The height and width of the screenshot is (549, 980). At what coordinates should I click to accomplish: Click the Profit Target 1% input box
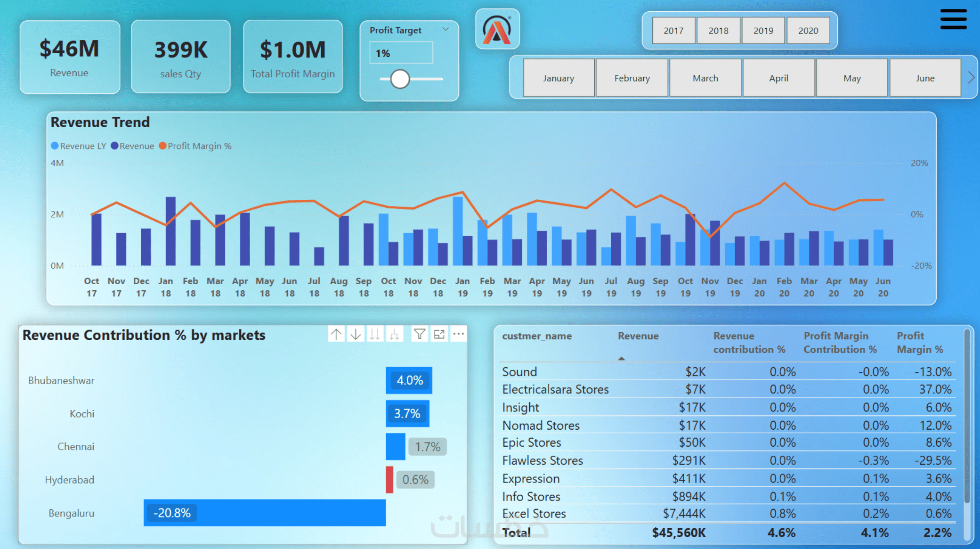point(401,53)
